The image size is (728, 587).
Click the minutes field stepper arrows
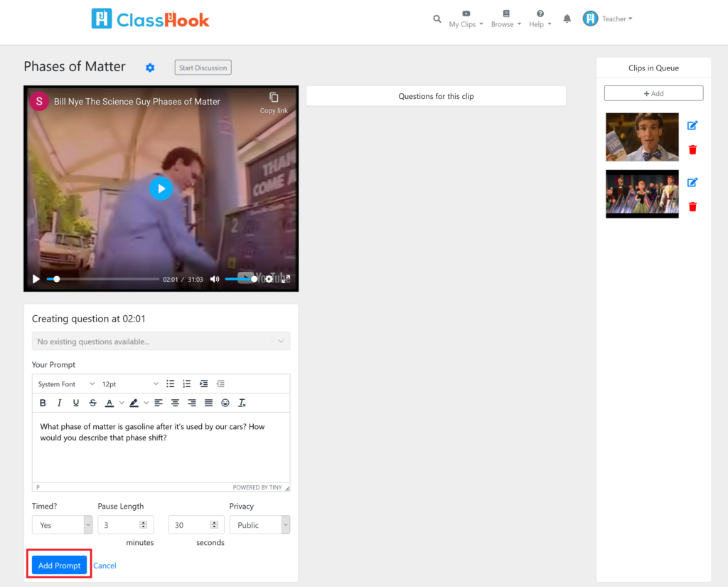point(143,524)
